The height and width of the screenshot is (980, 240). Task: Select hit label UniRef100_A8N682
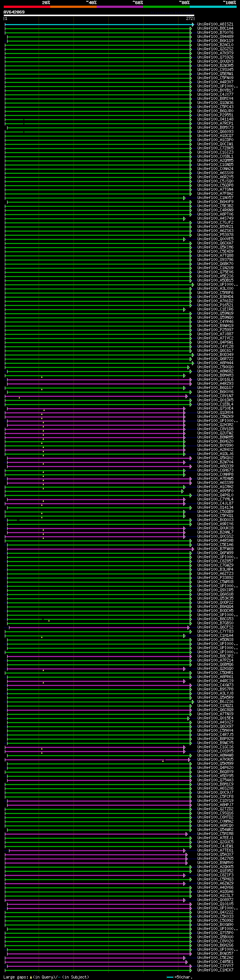[x=215, y=371]
